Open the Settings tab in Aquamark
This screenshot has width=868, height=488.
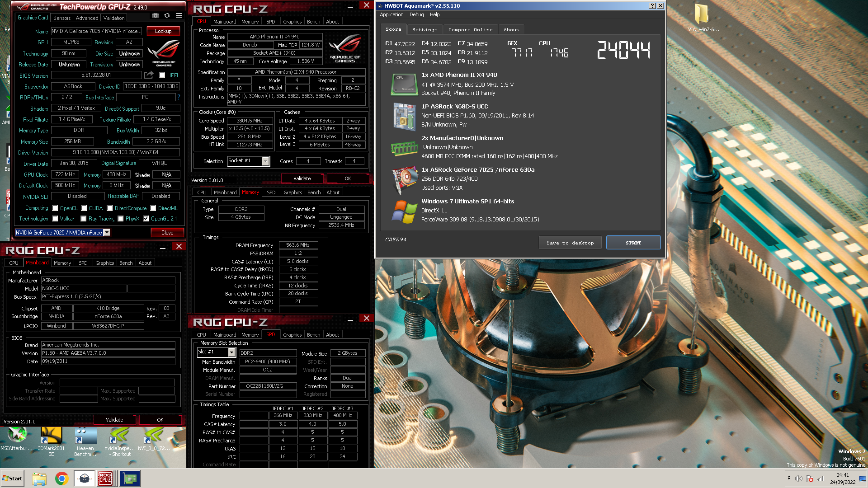tap(425, 29)
